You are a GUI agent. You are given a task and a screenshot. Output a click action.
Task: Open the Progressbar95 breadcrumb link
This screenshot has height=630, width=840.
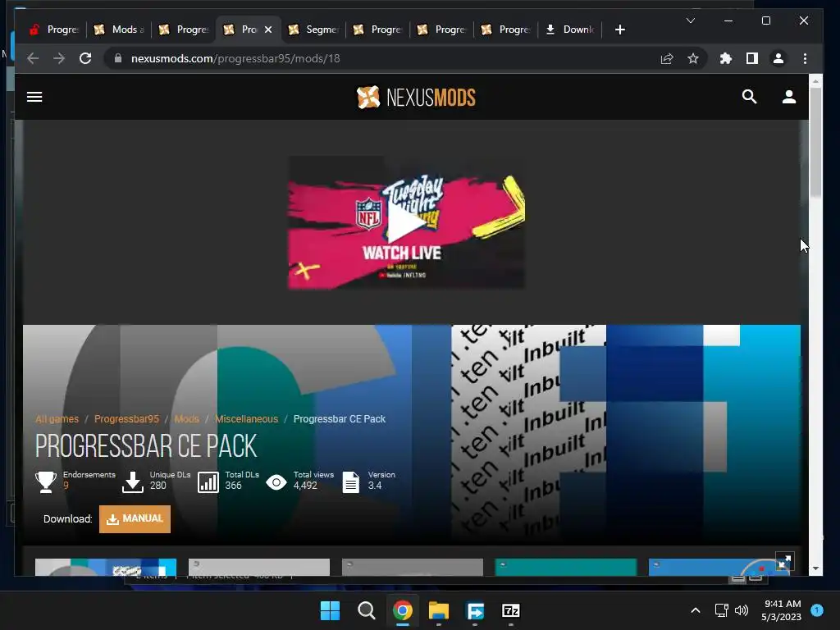tap(126, 419)
